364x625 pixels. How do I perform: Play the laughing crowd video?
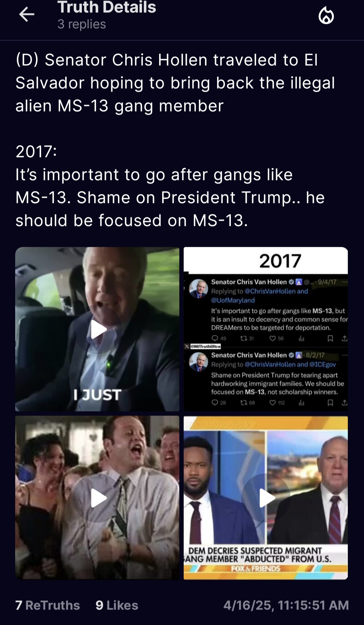97,498
